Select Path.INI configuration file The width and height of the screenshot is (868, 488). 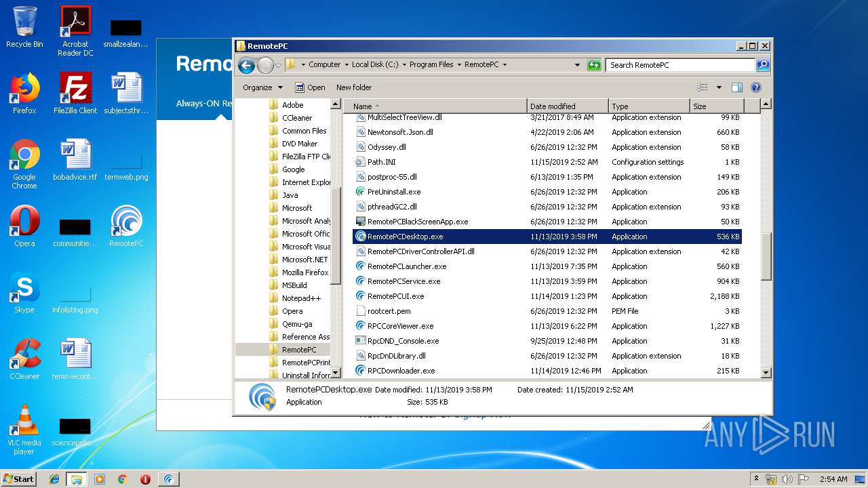tap(381, 162)
